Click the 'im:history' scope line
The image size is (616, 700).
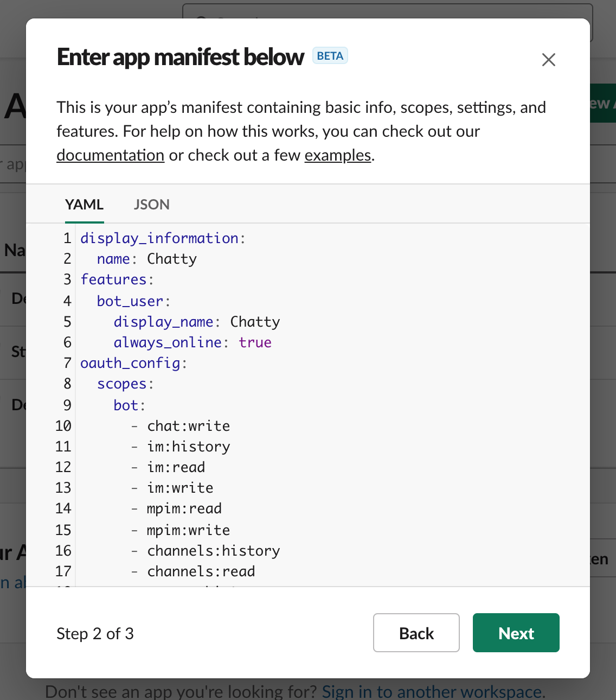(x=181, y=447)
